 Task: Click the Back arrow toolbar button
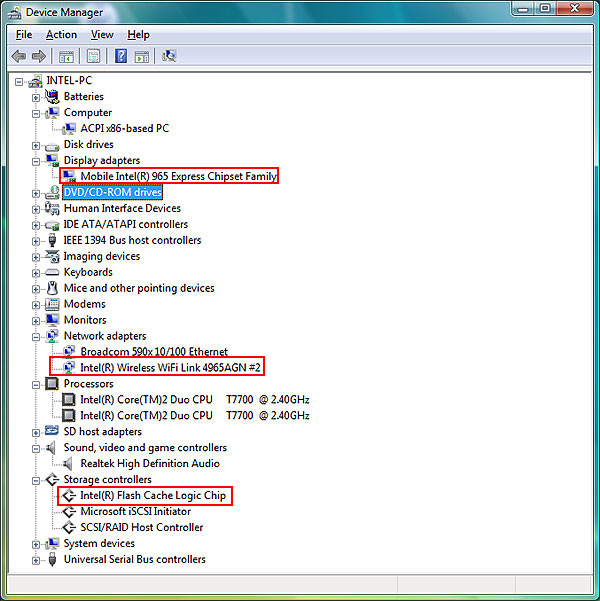(x=19, y=56)
